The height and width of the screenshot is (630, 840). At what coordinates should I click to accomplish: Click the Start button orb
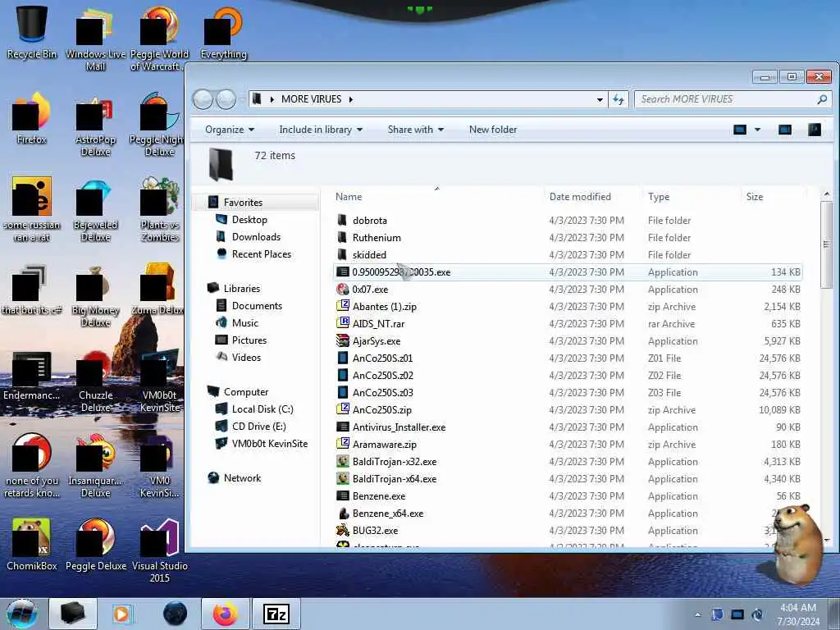pos(22,614)
